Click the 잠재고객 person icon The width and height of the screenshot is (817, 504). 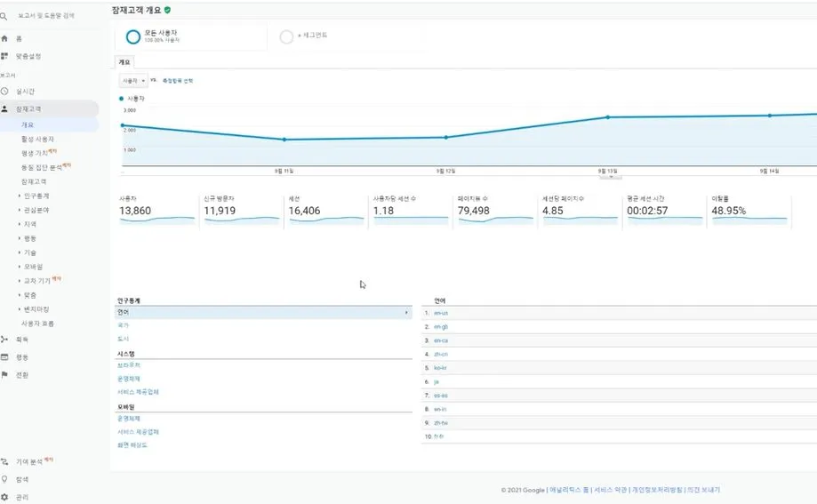4,109
